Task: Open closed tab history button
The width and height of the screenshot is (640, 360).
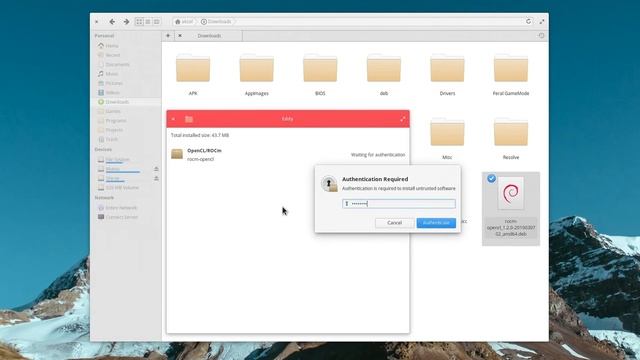Action: pyautogui.click(x=541, y=36)
